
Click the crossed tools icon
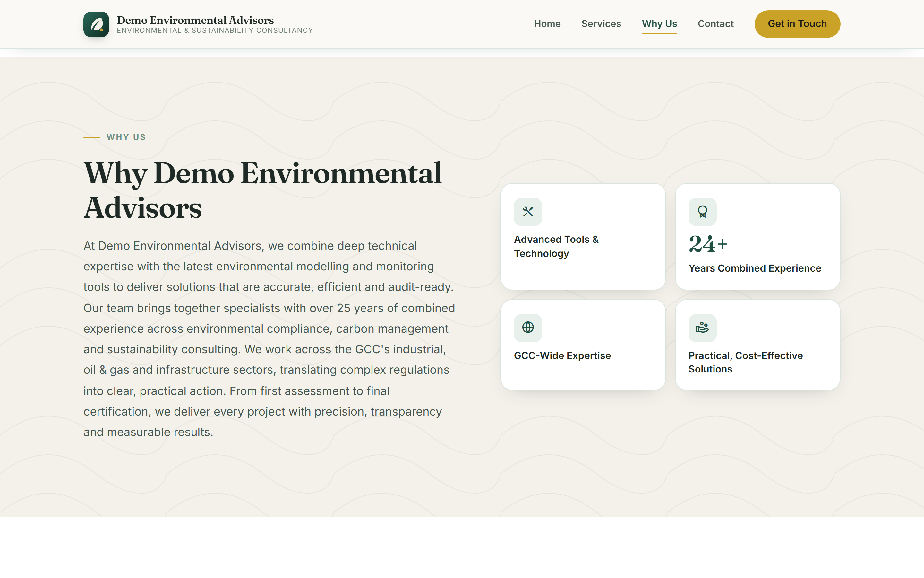(528, 211)
